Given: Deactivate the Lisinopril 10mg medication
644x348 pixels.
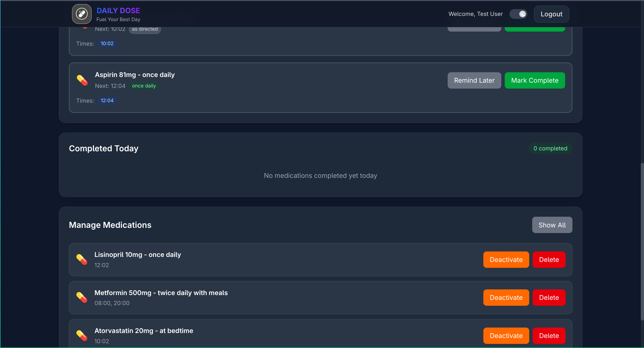Looking at the screenshot, I should coord(506,260).
